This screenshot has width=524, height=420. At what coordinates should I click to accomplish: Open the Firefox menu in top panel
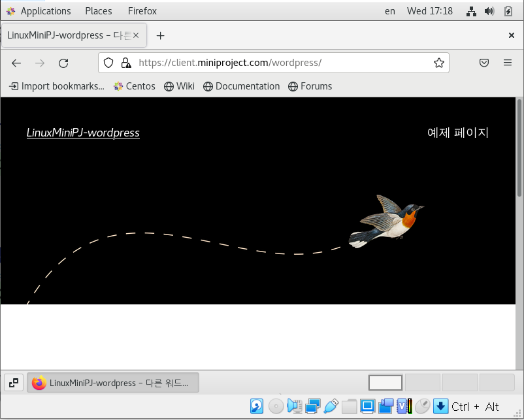pos(142,11)
